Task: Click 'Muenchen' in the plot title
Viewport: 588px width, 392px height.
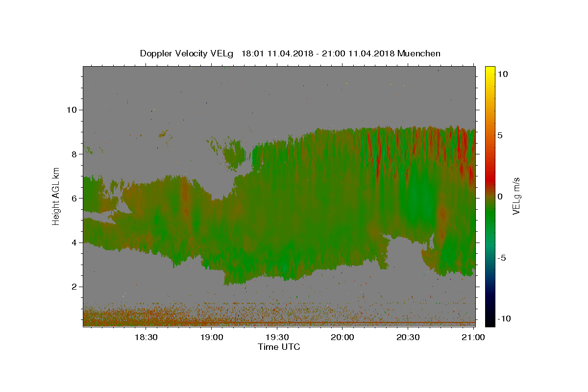Action: tap(419, 53)
